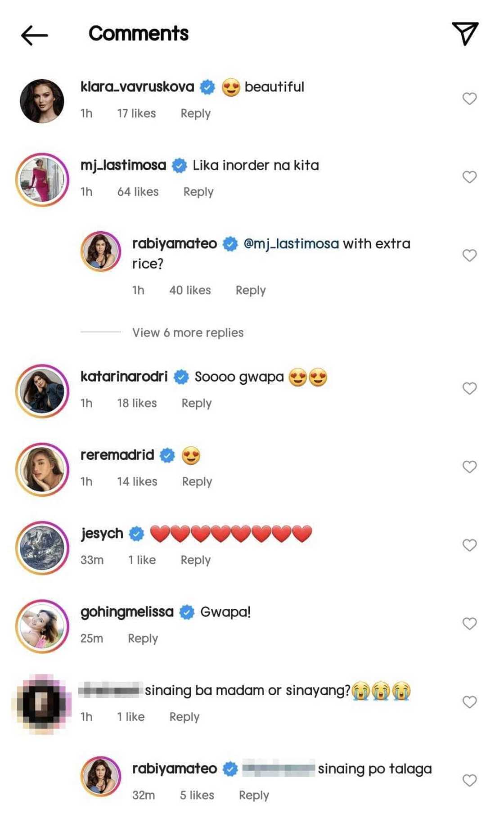Image resolution: width=504 pixels, height=827 pixels.
Task: View the 17 likes on klara_vavruskova's comment
Action: [x=137, y=113]
